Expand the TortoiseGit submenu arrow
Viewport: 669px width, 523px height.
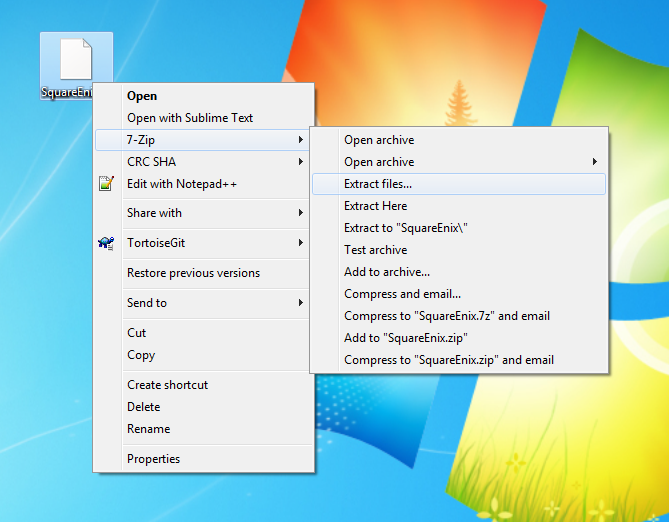pyautogui.click(x=301, y=243)
